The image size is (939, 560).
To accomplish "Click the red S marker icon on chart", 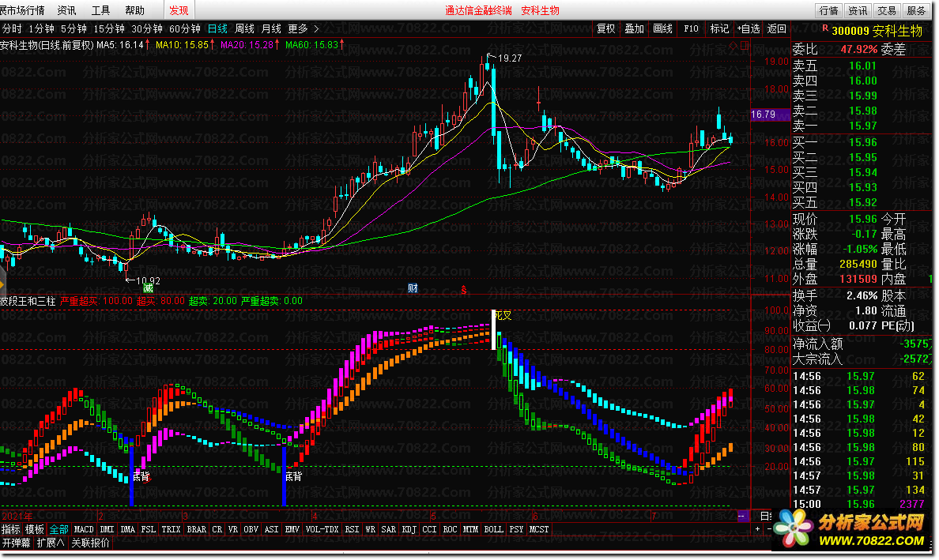I will point(463,290).
